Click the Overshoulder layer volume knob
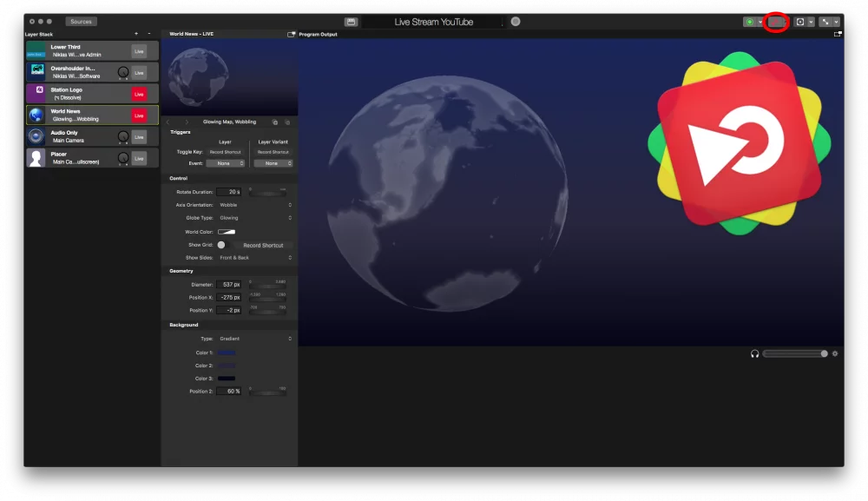This screenshot has width=868, height=501. [123, 73]
